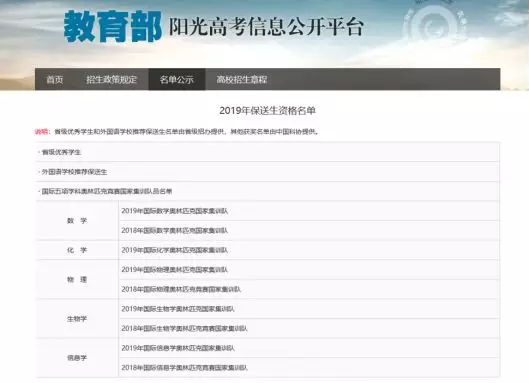Screen dimensions: 529x383
Task: Open the 高校招生章程 menu item
Action: [x=242, y=80]
